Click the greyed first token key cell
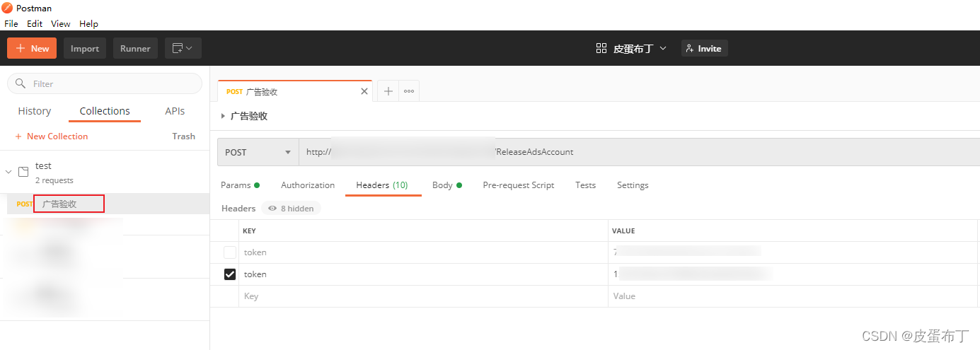Image resolution: width=980 pixels, height=350 pixels. coord(423,252)
